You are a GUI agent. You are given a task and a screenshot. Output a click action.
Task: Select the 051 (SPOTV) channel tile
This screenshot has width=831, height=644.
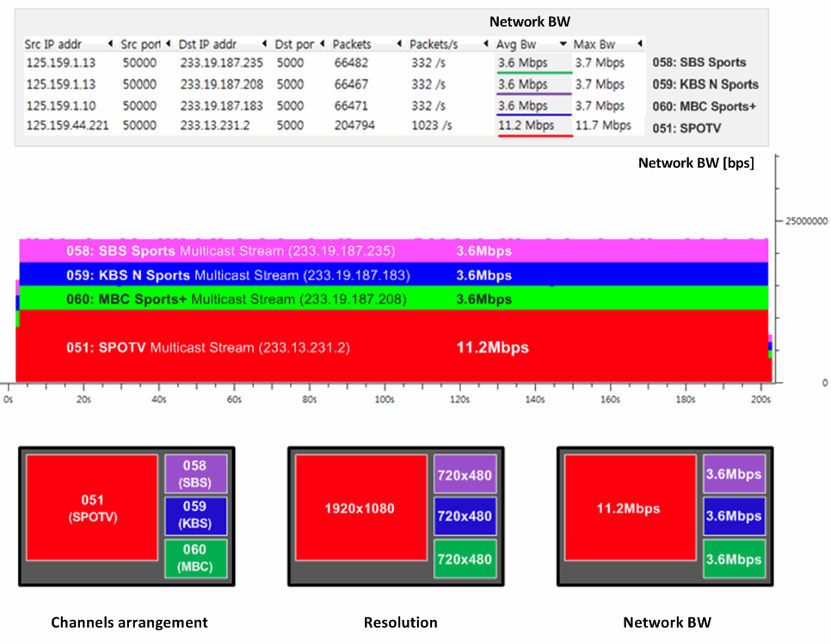[x=92, y=507]
